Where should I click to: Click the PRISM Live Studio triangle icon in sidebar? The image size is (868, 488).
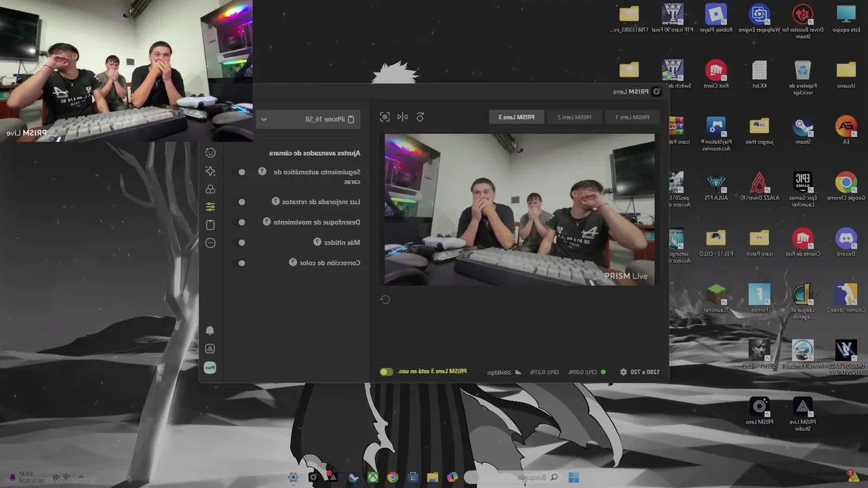pos(210,348)
